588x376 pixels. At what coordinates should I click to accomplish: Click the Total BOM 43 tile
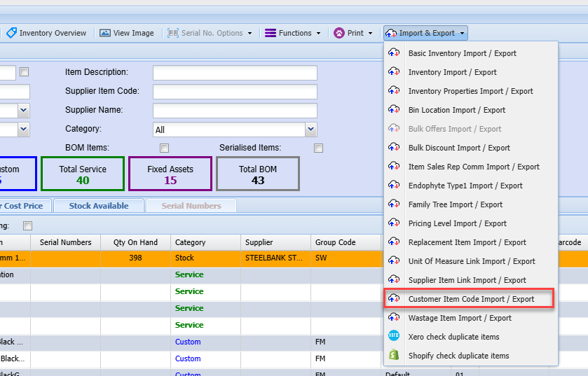(258, 174)
